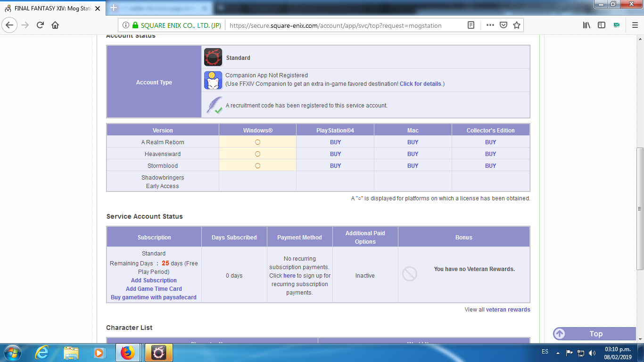This screenshot has height=362, width=644.
Task: Open Click for details Companion link
Action: 421,84
